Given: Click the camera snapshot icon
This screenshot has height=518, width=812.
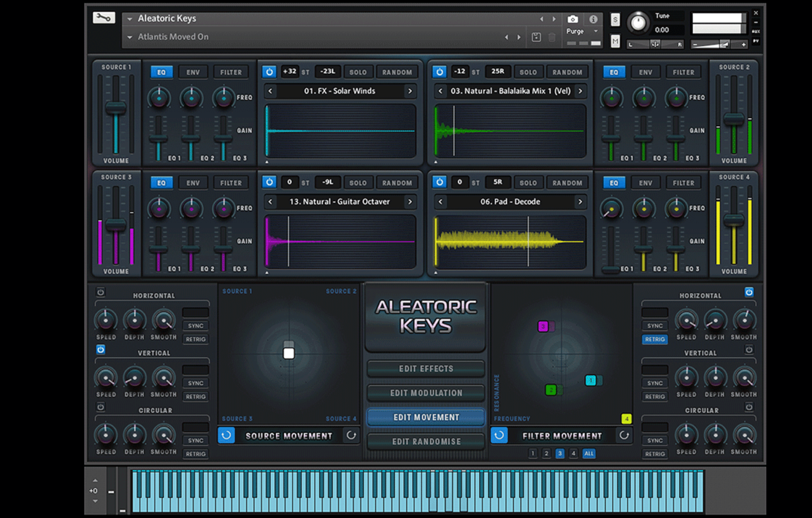Looking at the screenshot, I should click(x=572, y=19).
